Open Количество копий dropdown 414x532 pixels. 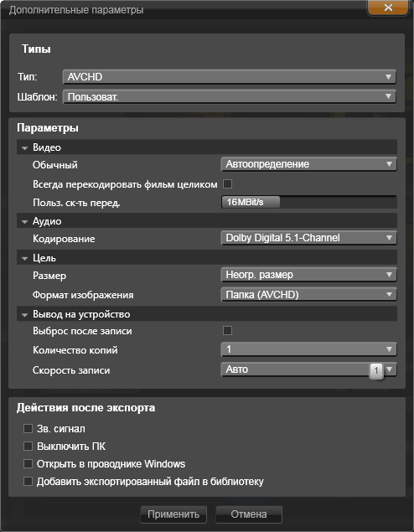[x=308, y=349]
